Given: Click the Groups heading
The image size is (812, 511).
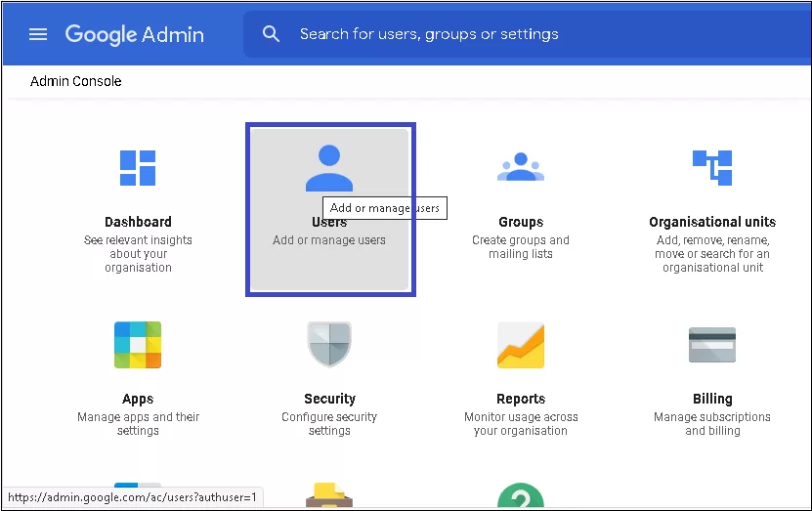Looking at the screenshot, I should (521, 222).
